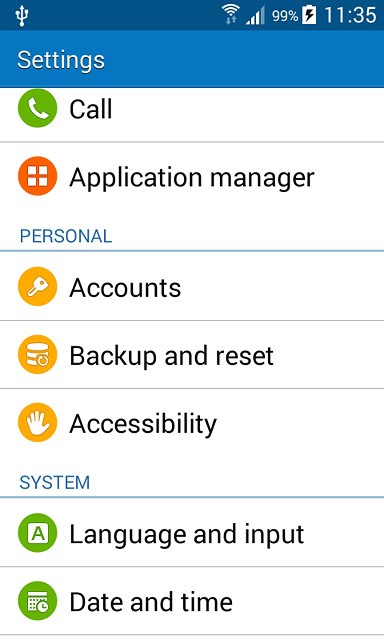Image resolution: width=384 pixels, height=640 pixels.
Task: Tap the Backup and reset database icon
Action: tap(38, 355)
